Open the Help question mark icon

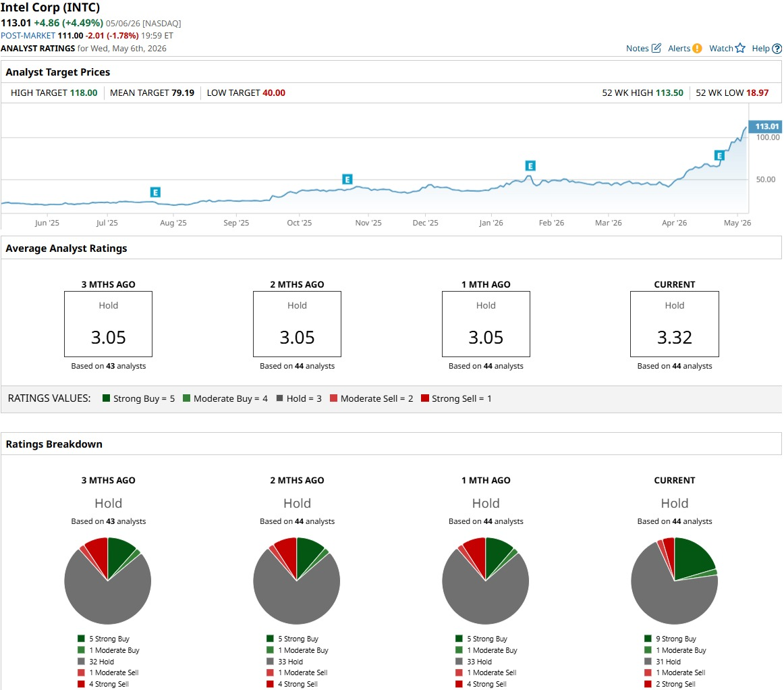(x=777, y=49)
